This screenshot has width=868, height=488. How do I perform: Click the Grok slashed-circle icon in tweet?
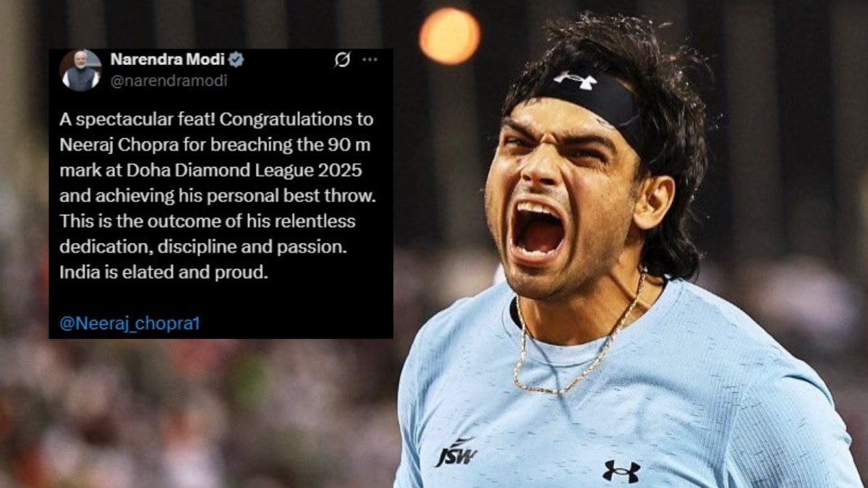pyautogui.click(x=342, y=60)
